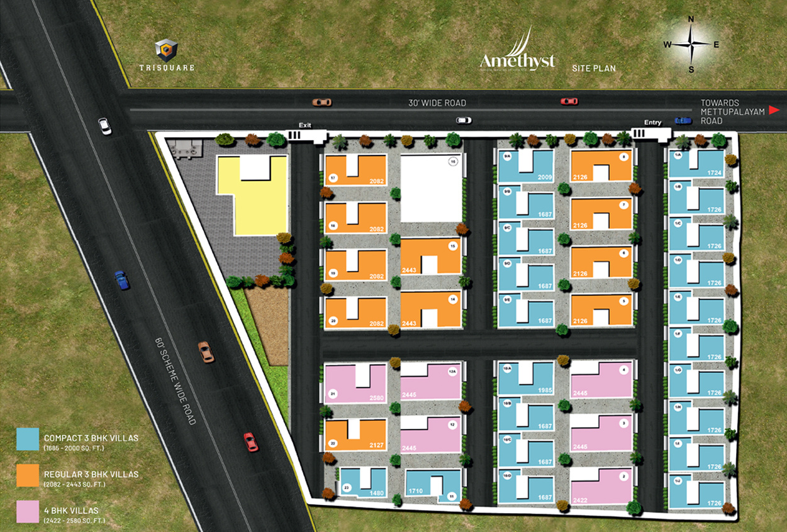The image size is (787, 532).
Task: Click the orange car on the 30' wide road
Action: (x=321, y=102)
